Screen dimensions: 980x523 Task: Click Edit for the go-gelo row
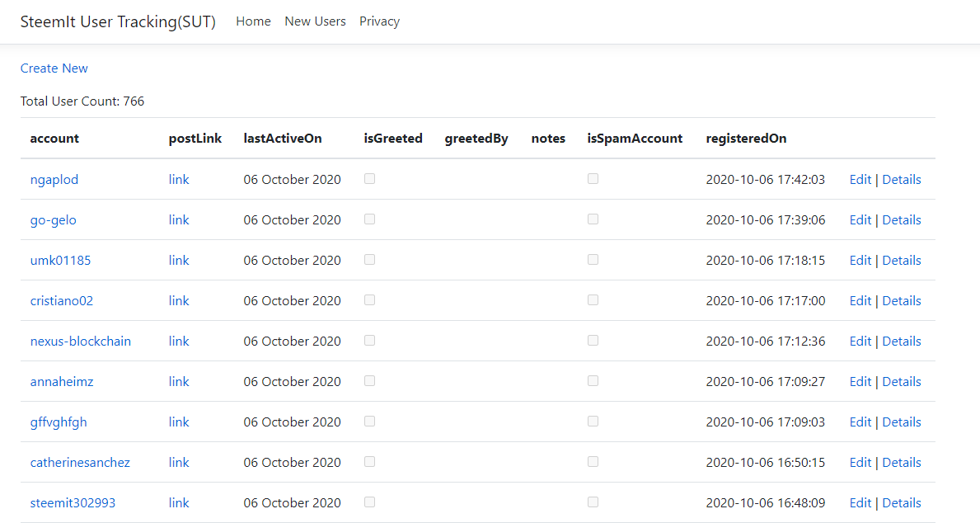coord(860,220)
